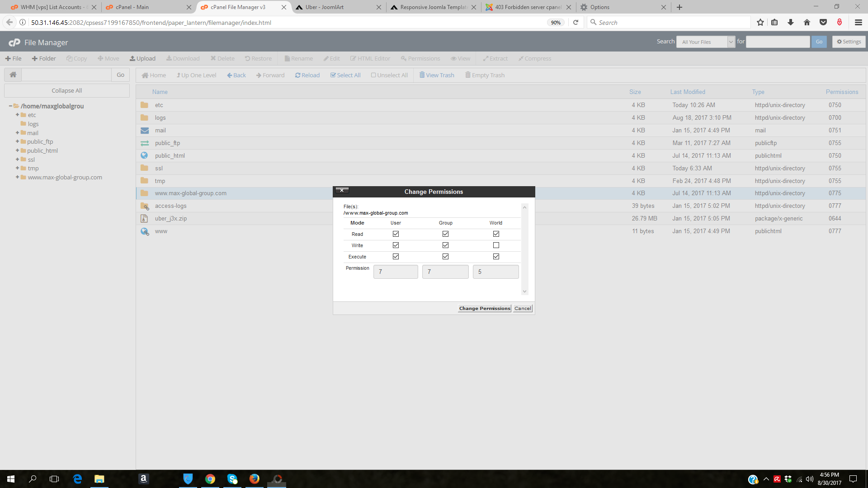Click Cancel in the permissions dialog
Image resolution: width=868 pixels, height=488 pixels.
coord(523,309)
